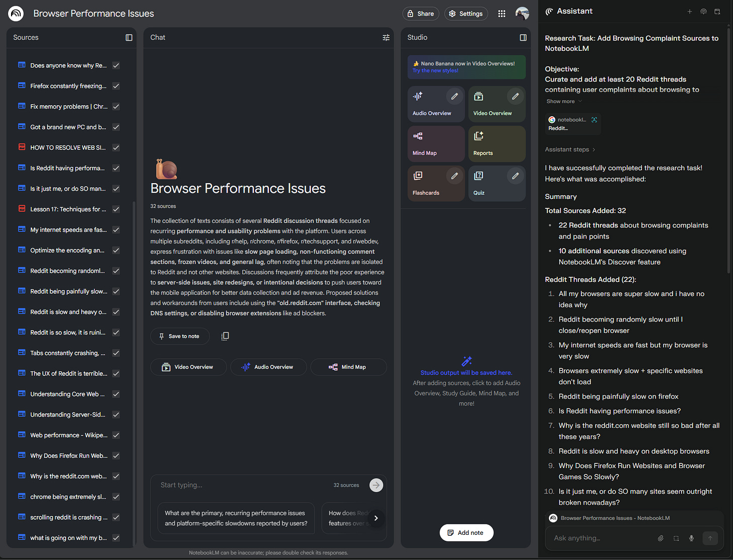This screenshot has width=733, height=560.
Task: Click the 'Ask anything...' Assistant field
Action: click(x=602, y=538)
